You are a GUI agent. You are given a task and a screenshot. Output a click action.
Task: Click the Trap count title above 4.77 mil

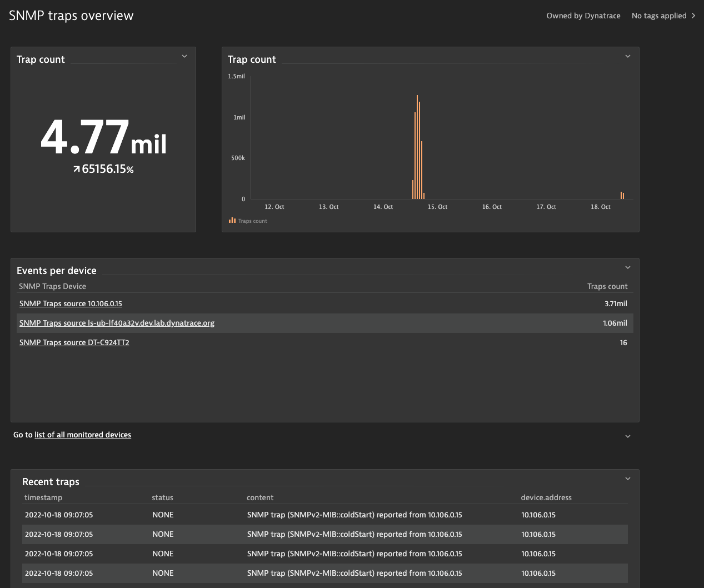pyautogui.click(x=41, y=59)
